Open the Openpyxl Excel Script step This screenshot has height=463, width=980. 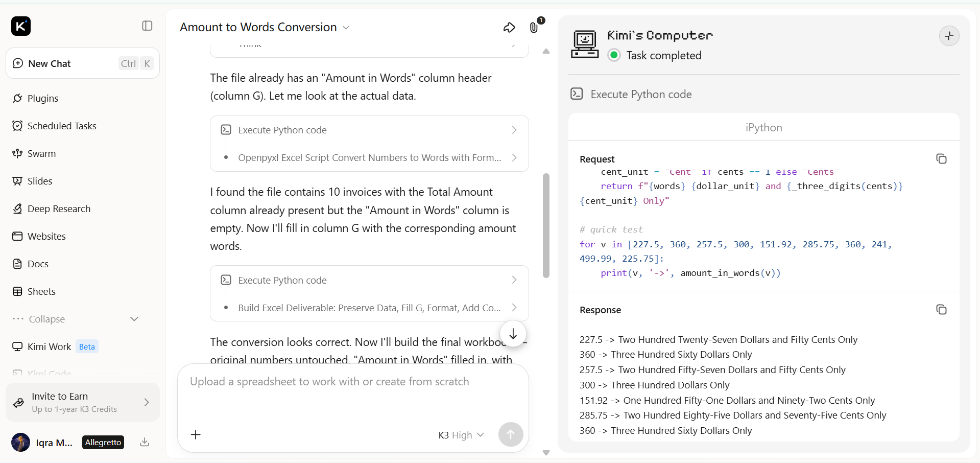point(369,157)
